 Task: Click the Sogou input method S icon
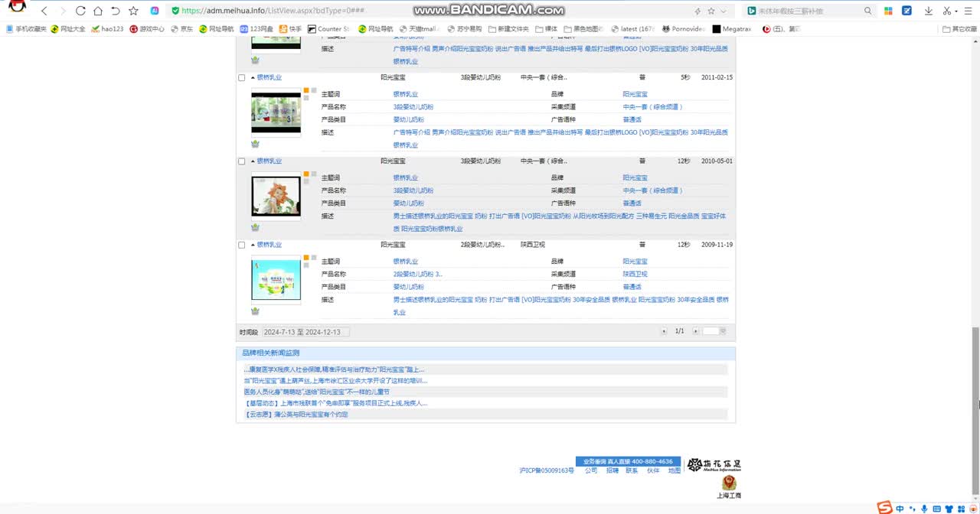[884, 507]
